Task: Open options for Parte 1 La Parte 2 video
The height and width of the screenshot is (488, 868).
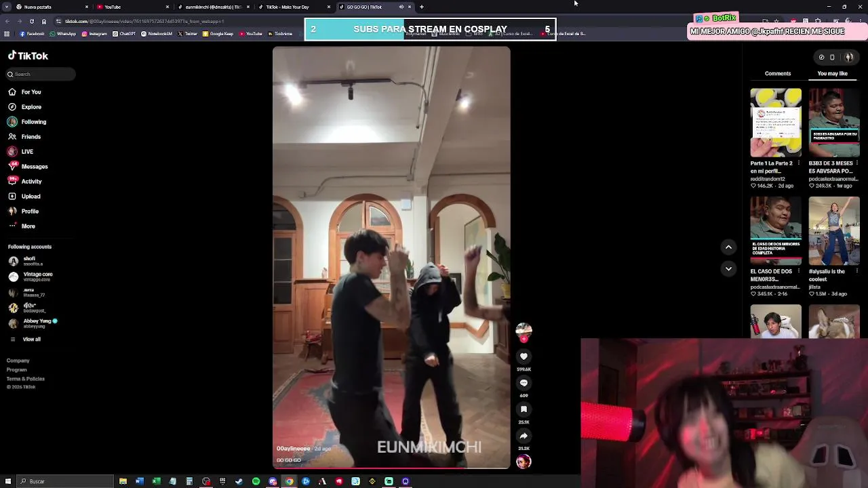Action: 798,163
